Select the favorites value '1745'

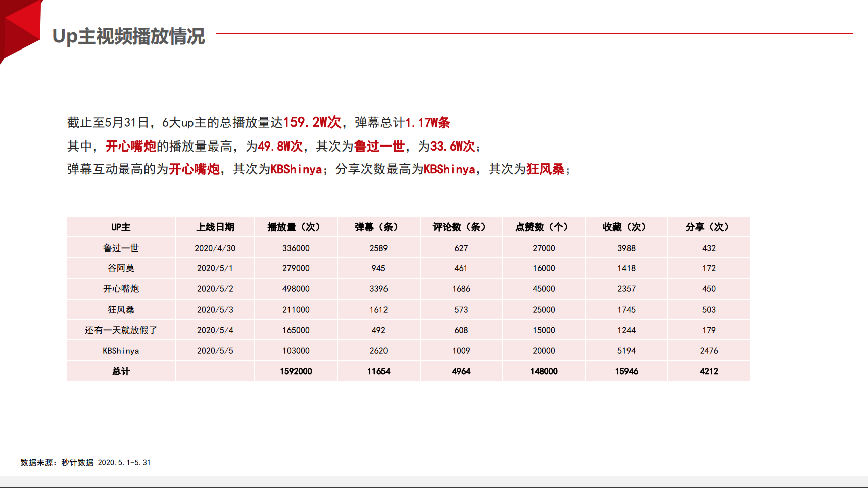click(626, 310)
